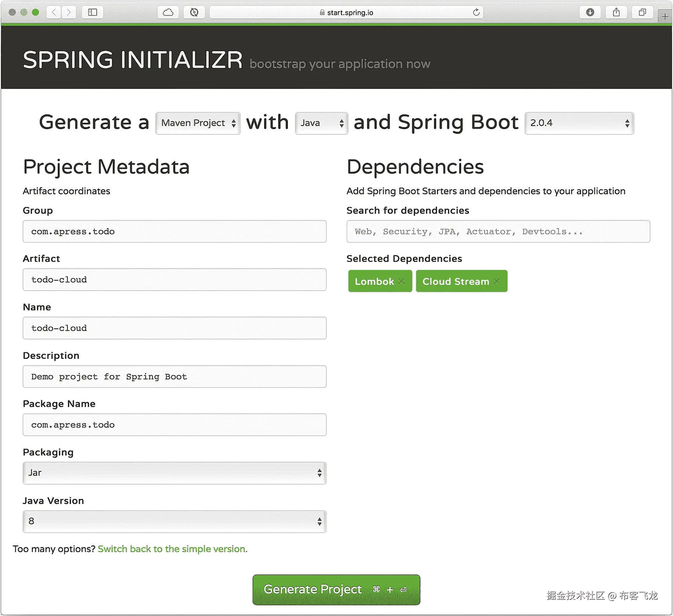The width and height of the screenshot is (673, 616).
Task: Open the iCloud tabs cloud icon
Action: tap(168, 12)
